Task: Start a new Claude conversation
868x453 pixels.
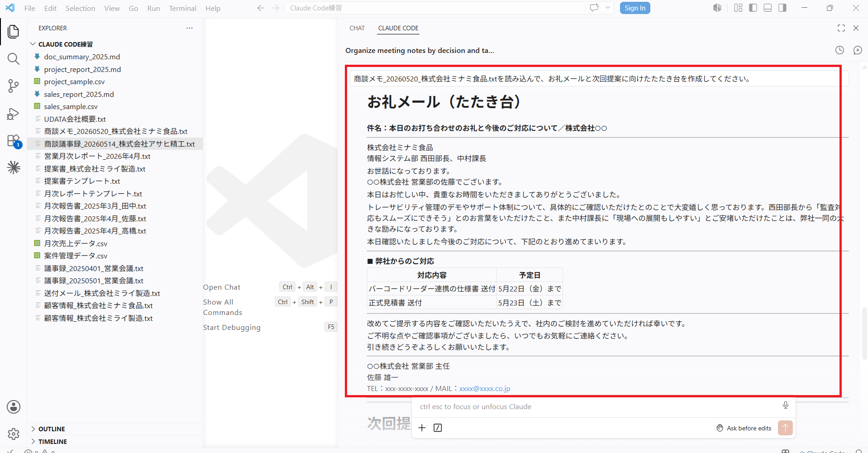Action: [858, 50]
